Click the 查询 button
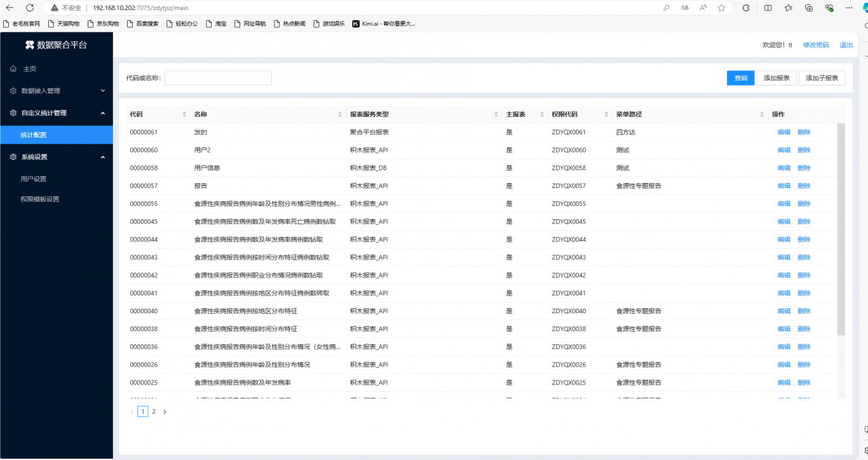 point(740,78)
